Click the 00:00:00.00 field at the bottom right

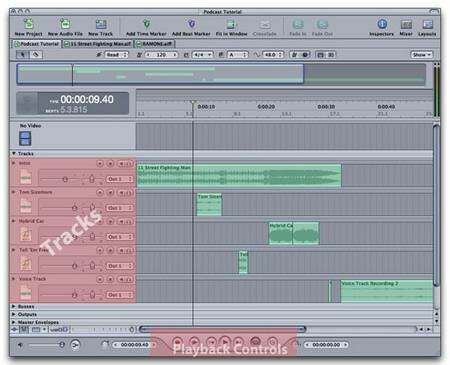click(326, 345)
